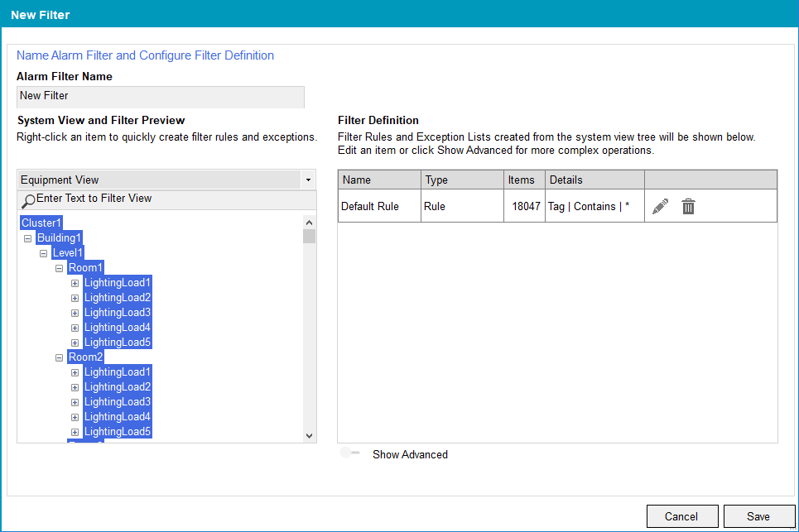Select the Default Rule row name

point(369,207)
